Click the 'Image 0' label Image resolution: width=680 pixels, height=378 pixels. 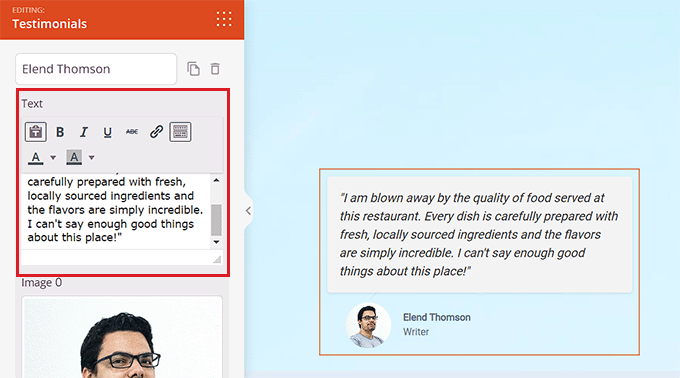[42, 283]
